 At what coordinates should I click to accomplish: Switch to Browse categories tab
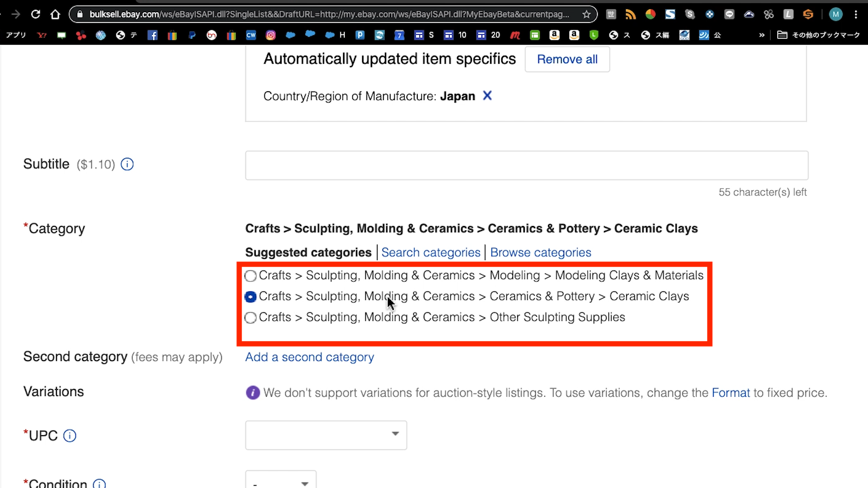click(540, 253)
